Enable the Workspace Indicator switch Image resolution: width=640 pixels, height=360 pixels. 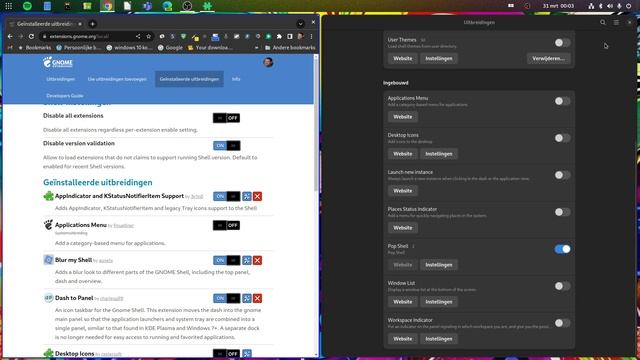point(562,323)
